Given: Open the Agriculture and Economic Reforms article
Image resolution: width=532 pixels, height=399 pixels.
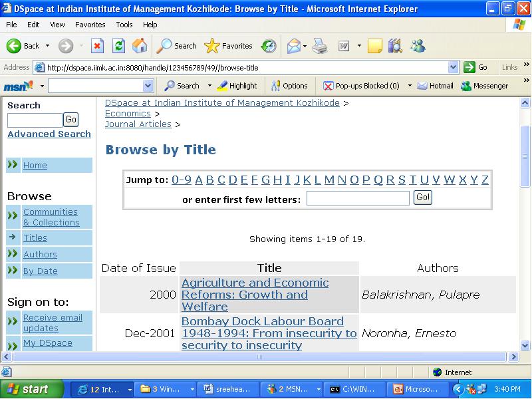Looking at the screenshot, I should tap(255, 295).
